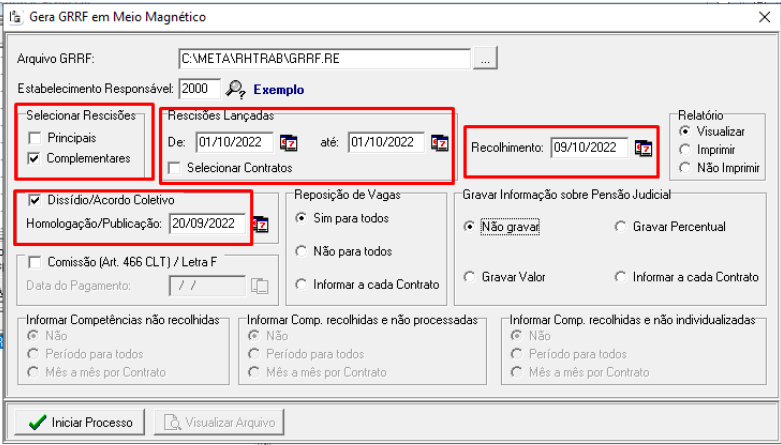Click the 'até' date field 01/10/2022

click(x=387, y=143)
